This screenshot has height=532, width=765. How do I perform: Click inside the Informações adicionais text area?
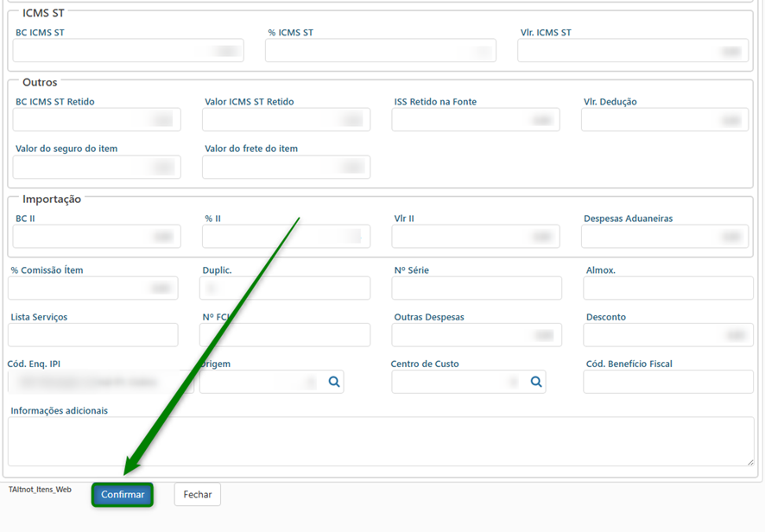[x=380, y=441]
